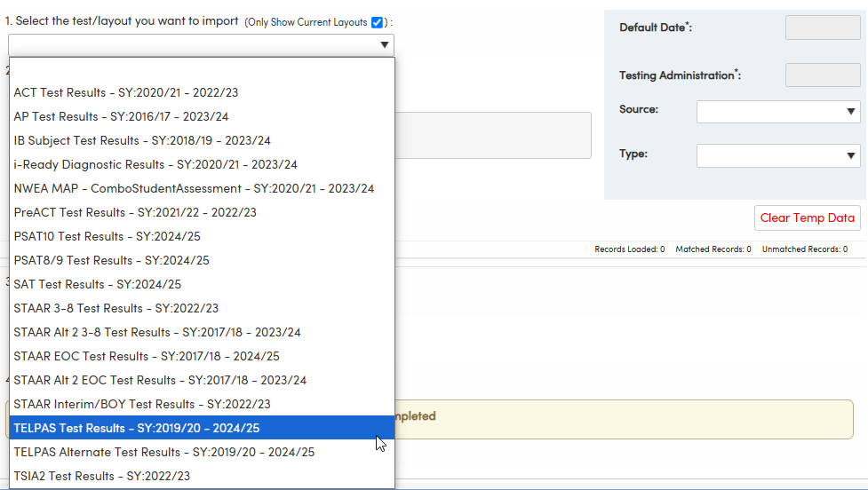Click Matched Records: 0 text
Viewport: 868px width, 490px height.
click(x=713, y=249)
